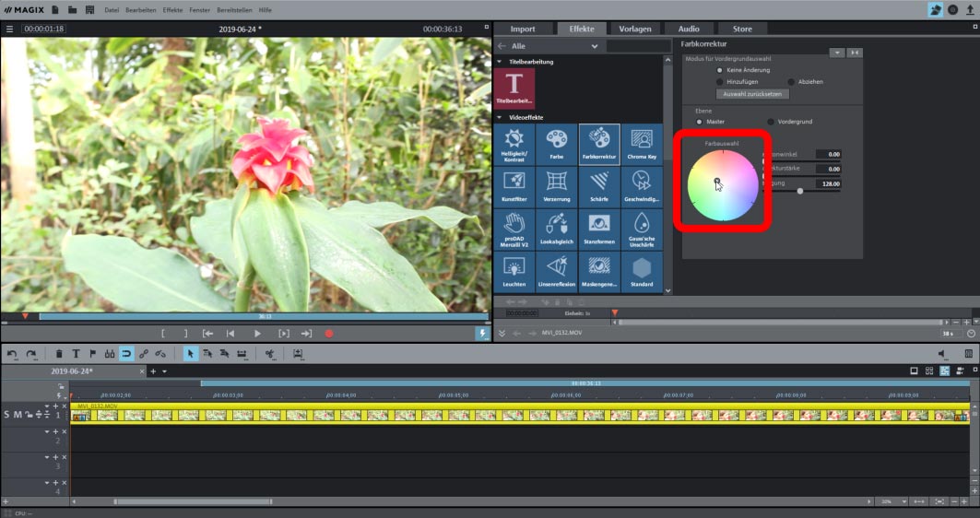Add a new project tab with plus
Viewport: 980px width, 518px height.
tap(153, 371)
